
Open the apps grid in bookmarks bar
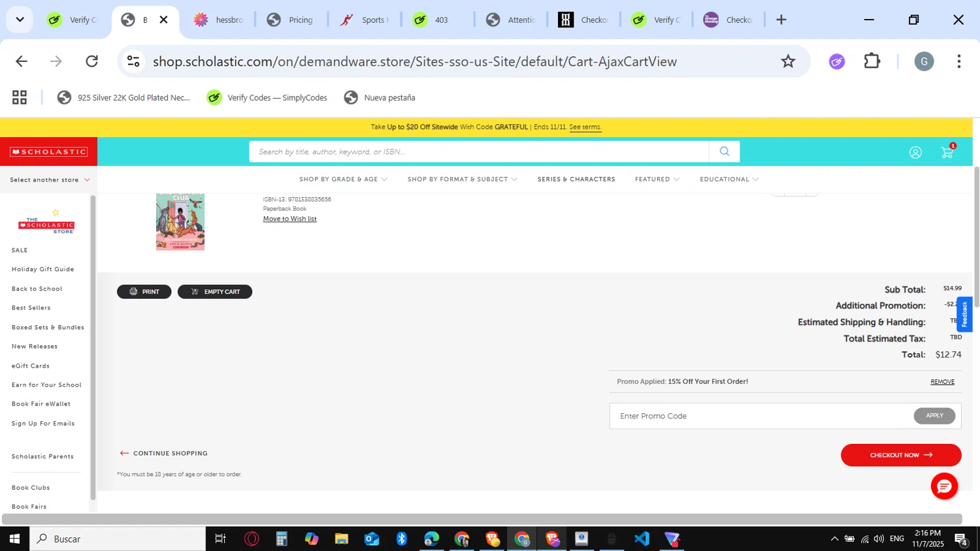point(20,97)
